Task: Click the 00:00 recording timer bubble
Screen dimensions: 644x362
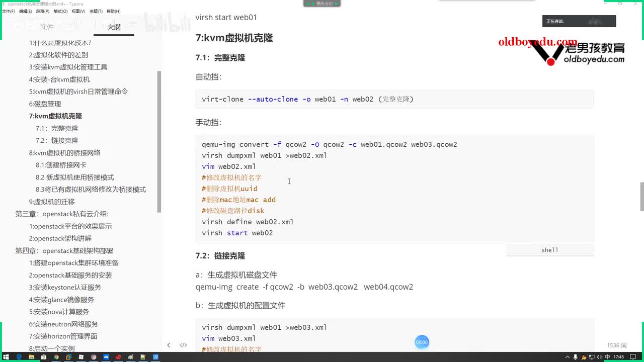Action: [422, 342]
